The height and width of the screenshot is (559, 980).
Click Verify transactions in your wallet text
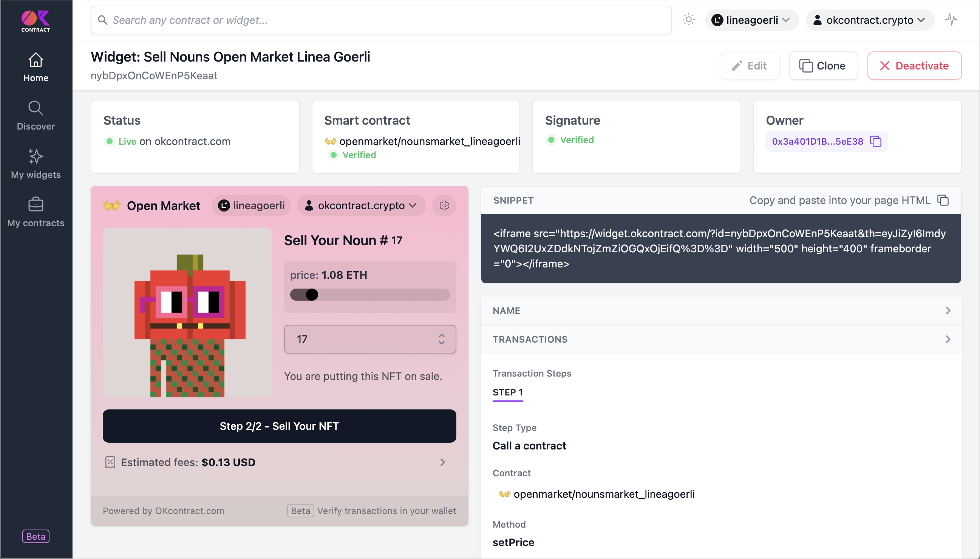click(x=387, y=511)
